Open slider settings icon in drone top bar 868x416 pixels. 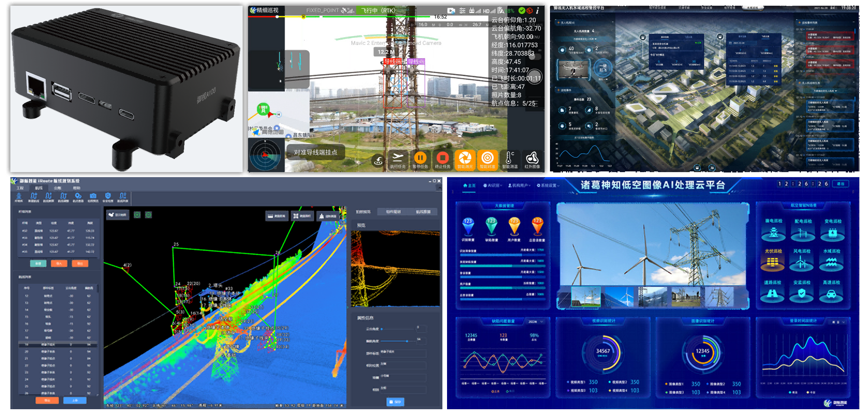coord(462,11)
